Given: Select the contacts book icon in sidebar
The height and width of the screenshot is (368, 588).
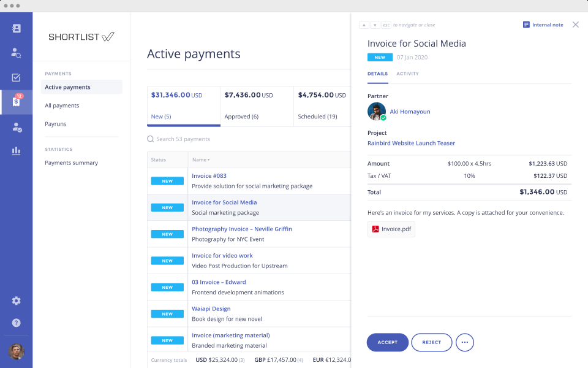Looking at the screenshot, I should pos(16,28).
